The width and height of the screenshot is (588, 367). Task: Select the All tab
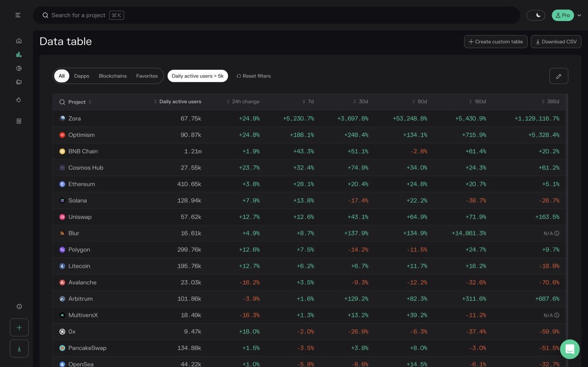[62, 76]
